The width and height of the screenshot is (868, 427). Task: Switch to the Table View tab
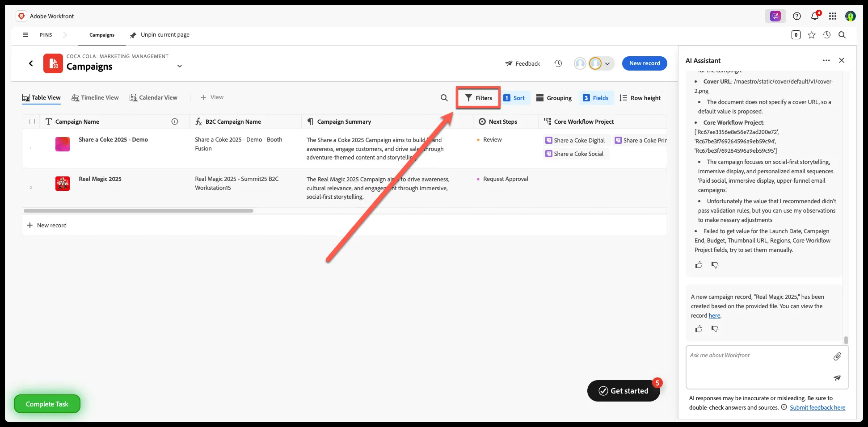click(42, 97)
